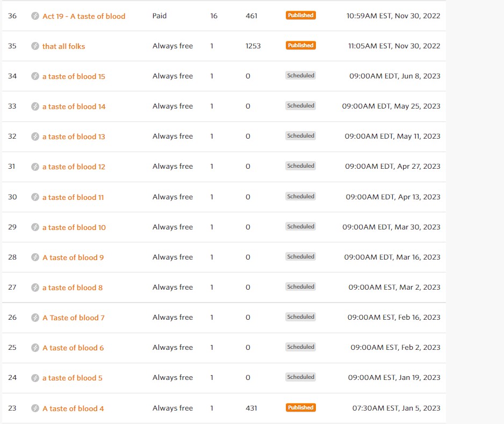Click Published badge on Act 19 row
The width and height of the screenshot is (504, 424).
[300, 16]
